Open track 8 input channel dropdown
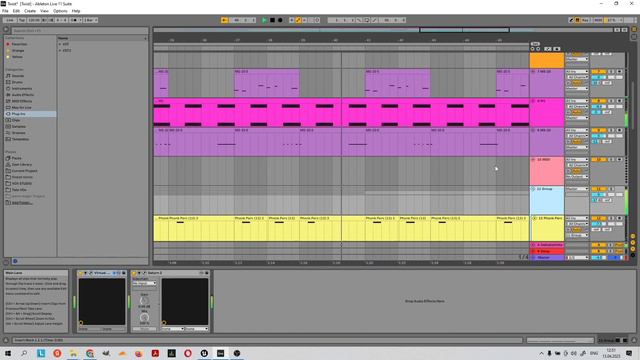 578,106
